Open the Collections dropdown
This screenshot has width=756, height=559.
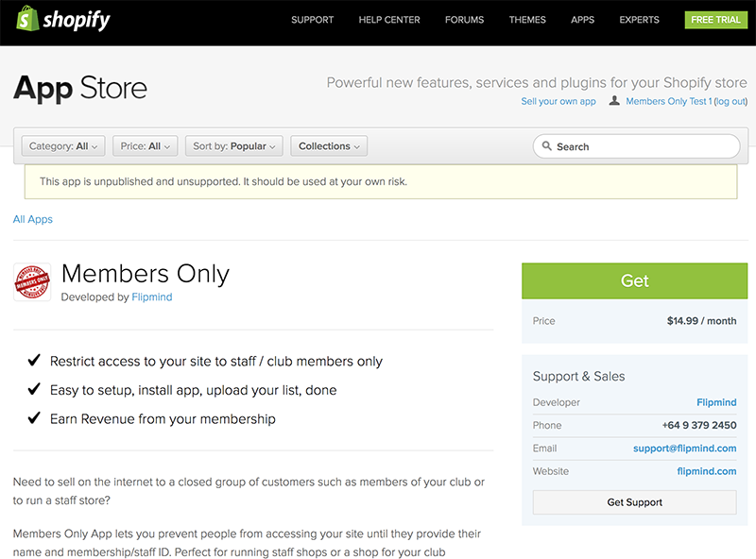tap(329, 146)
